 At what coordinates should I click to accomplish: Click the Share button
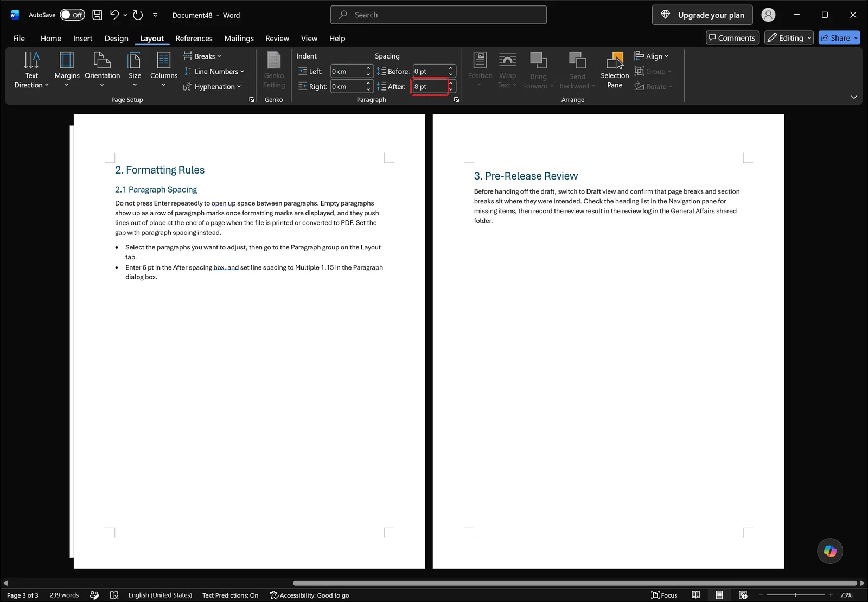coord(839,38)
